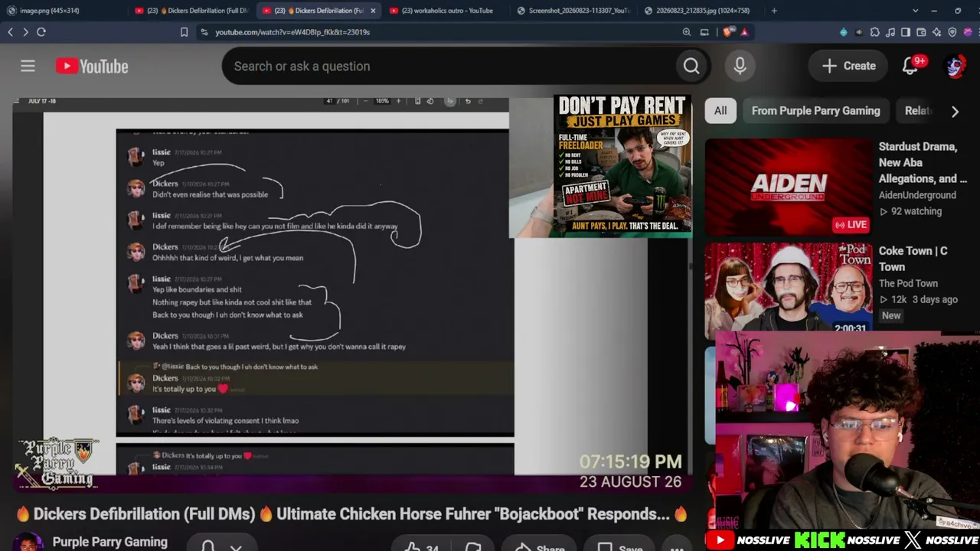
Task: Go back in browser history
Action: coord(11,32)
